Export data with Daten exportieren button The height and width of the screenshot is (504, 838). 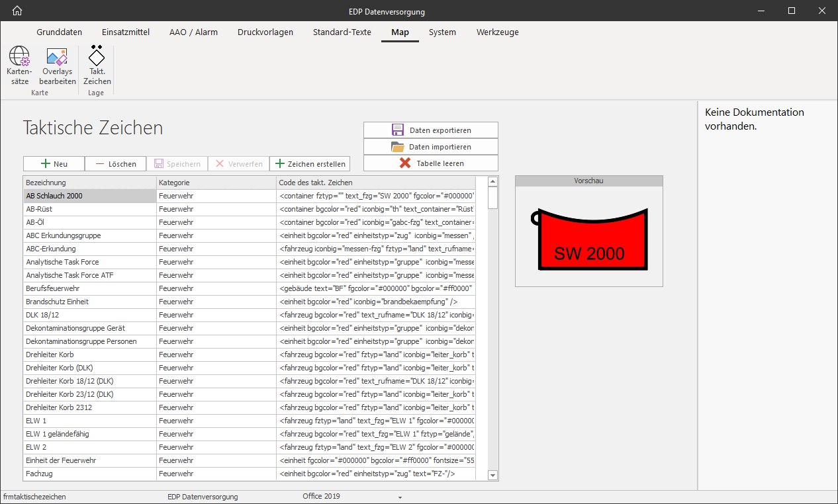click(430, 130)
